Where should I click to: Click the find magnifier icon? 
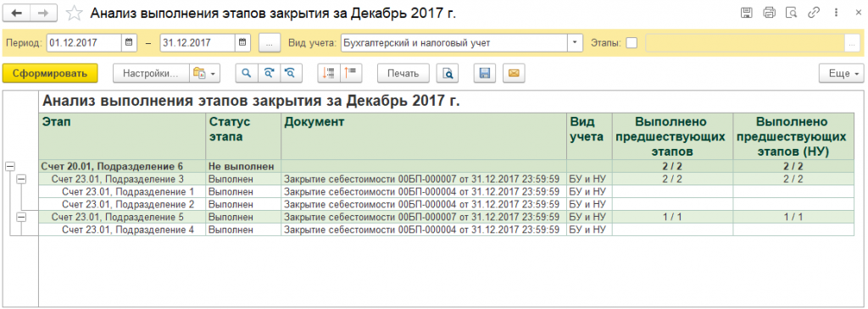[247, 74]
